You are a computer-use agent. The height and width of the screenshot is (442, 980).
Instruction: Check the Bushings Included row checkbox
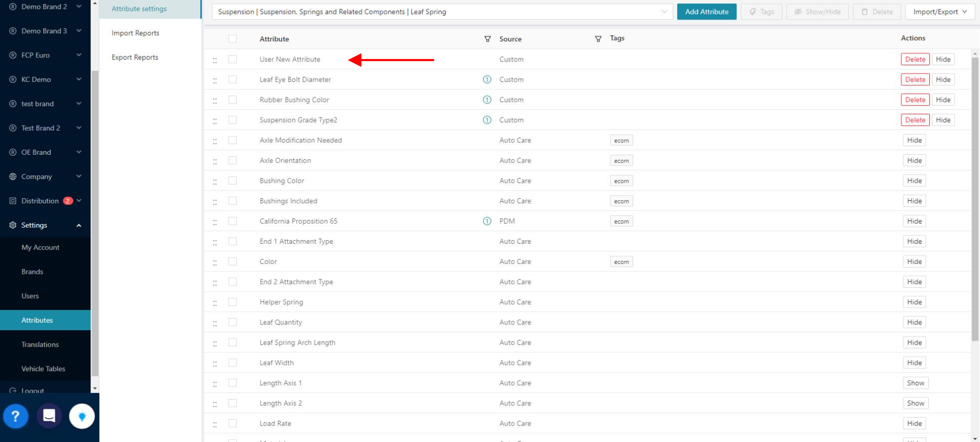click(x=232, y=200)
